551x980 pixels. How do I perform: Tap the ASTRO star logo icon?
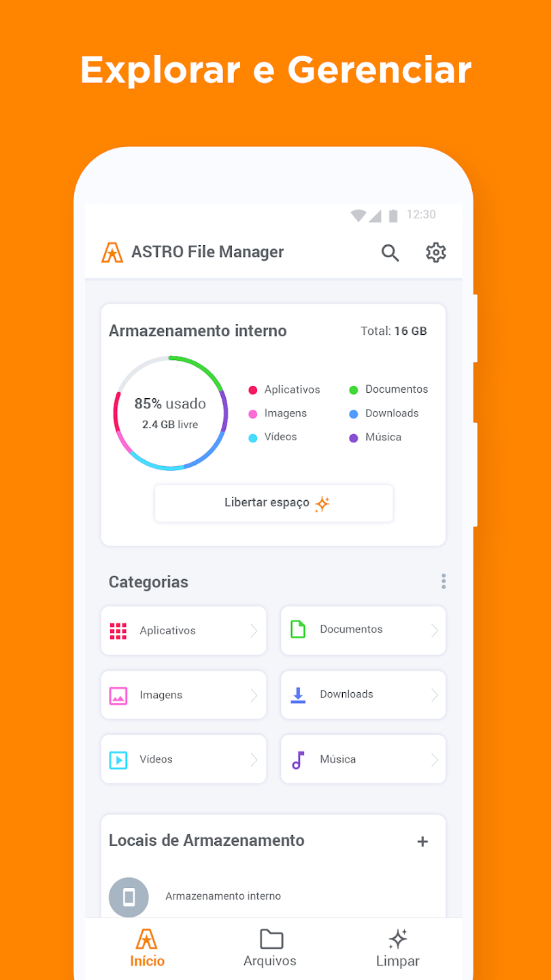[112, 252]
